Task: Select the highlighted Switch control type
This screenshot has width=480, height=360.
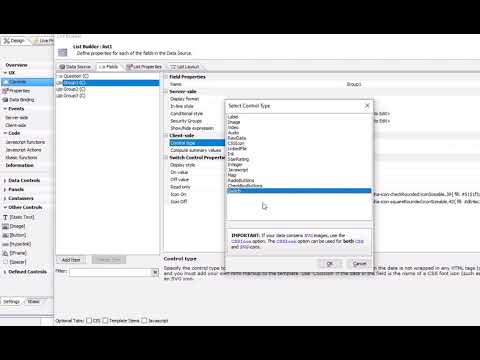Action: click(x=299, y=191)
